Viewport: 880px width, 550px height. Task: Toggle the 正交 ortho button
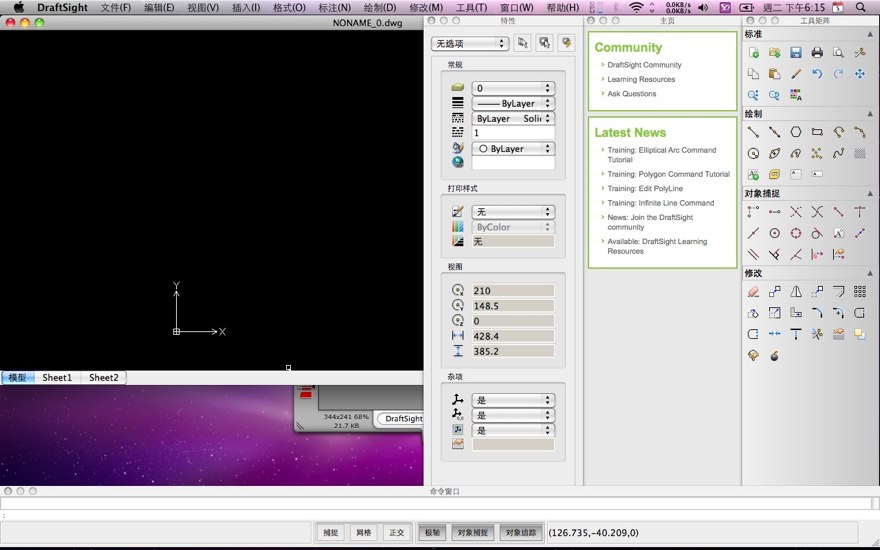(397, 533)
